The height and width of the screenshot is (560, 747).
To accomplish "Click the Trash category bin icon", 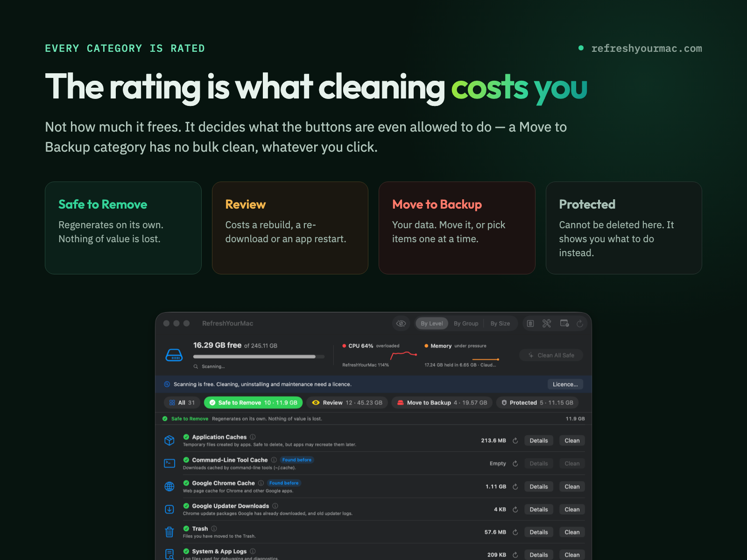I will pos(169,532).
